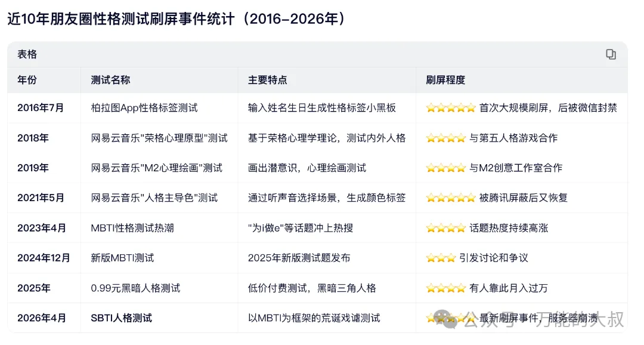Click the five stars in the 2021年5月 row
The height and width of the screenshot is (345, 644).
pyautogui.click(x=451, y=198)
